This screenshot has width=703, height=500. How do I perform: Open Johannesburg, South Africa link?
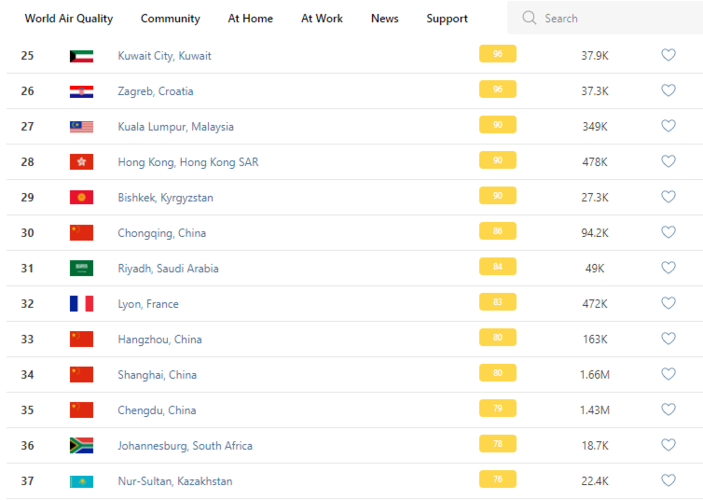click(x=185, y=446)
